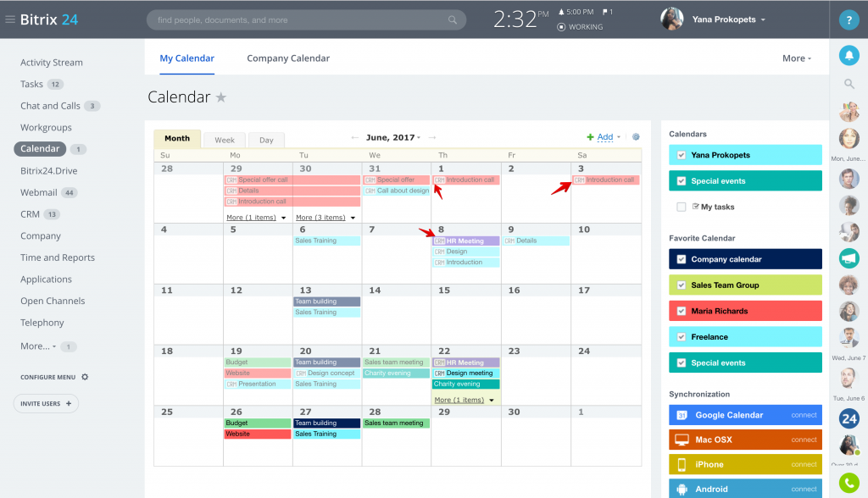Click the plus icon next to Add
This screenshot has height=498, width=868.
point(590,136)
